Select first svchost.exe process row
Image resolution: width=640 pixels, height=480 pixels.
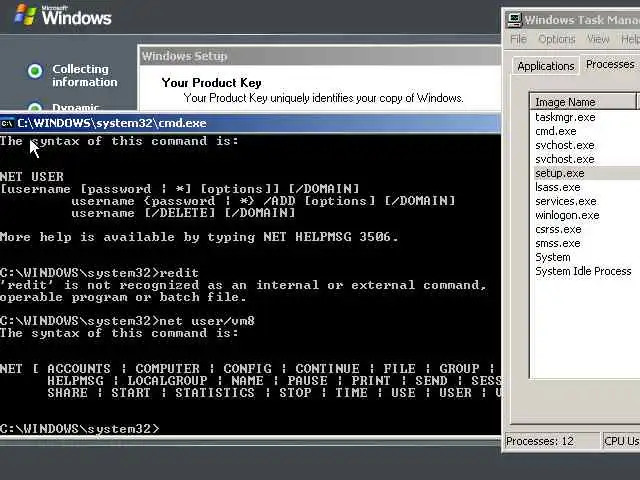(585, 145)
